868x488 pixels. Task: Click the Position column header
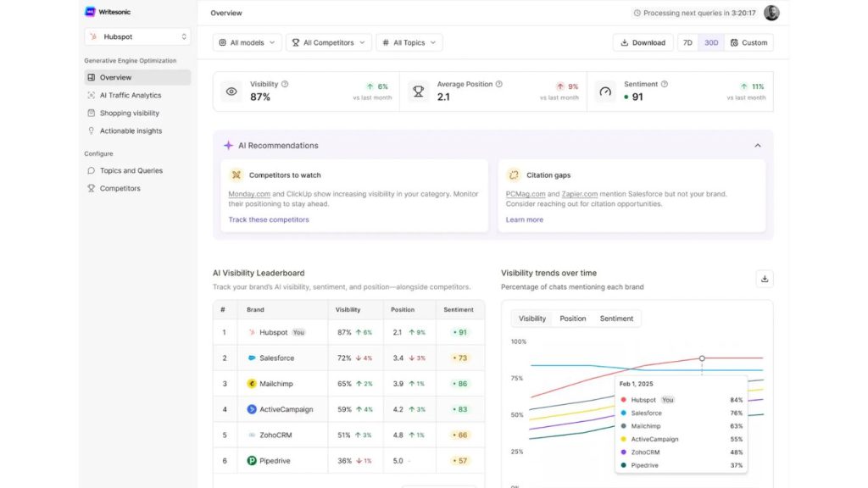(x=403, y=310)
